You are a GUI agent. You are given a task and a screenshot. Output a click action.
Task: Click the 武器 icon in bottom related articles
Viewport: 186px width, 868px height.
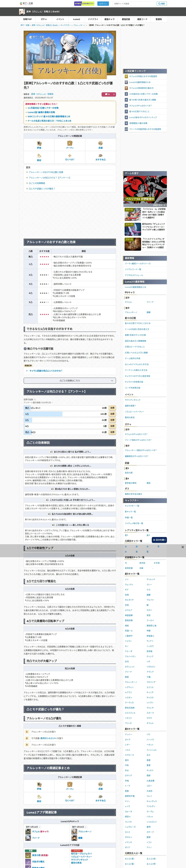pyautogui.click(x=100, y=784)
